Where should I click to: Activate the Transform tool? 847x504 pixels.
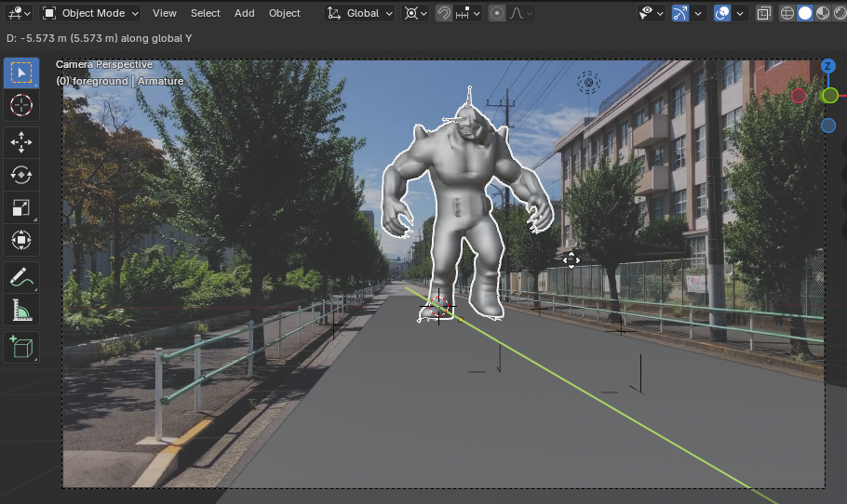tap(20, 241)
